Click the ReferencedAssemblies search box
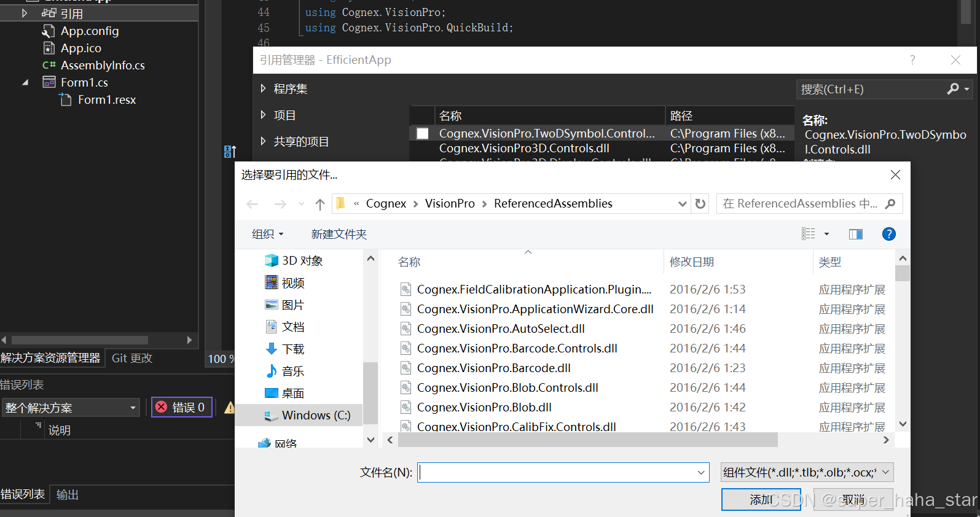Viewport: 980px width, 517px height. (x=809, y=204)
